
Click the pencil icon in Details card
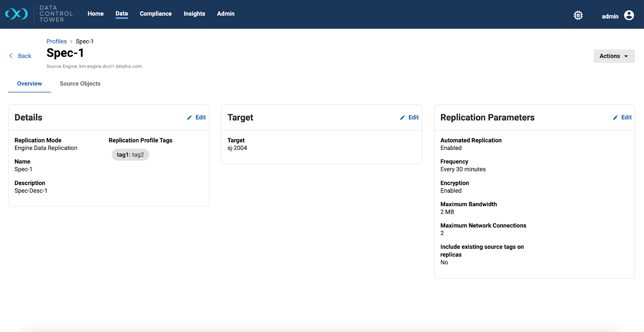190,118
